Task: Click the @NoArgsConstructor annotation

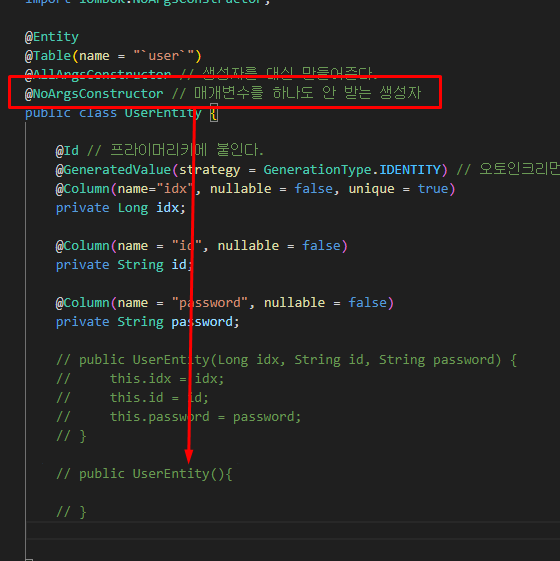Action: point(94,94)
